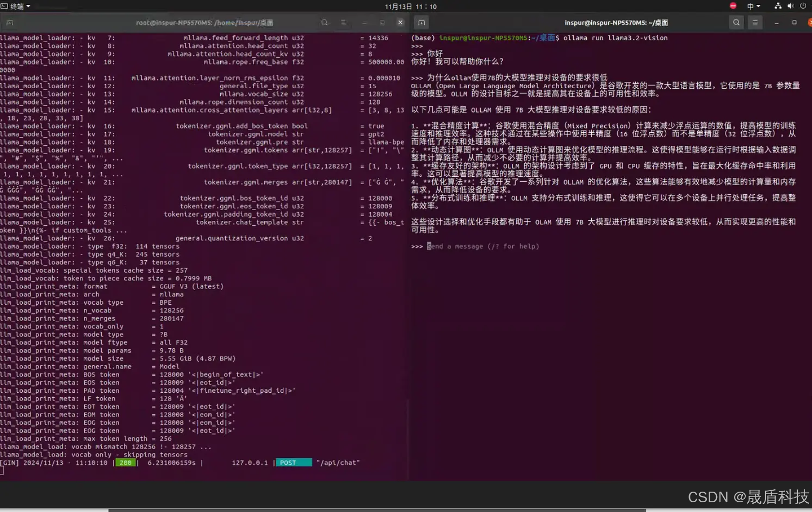Close the root terminal window

pyautogui.click(x=400, y=22)
